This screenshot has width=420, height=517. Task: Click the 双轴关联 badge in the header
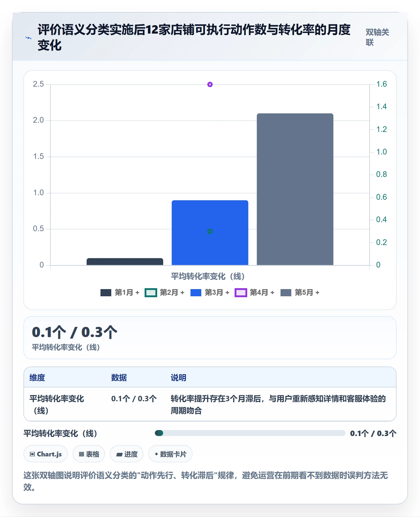click(377, 37)
